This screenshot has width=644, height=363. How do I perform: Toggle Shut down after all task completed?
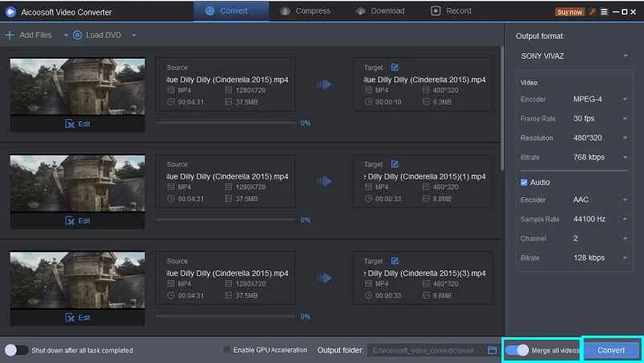pyautogui.click(x=16, y=350)
